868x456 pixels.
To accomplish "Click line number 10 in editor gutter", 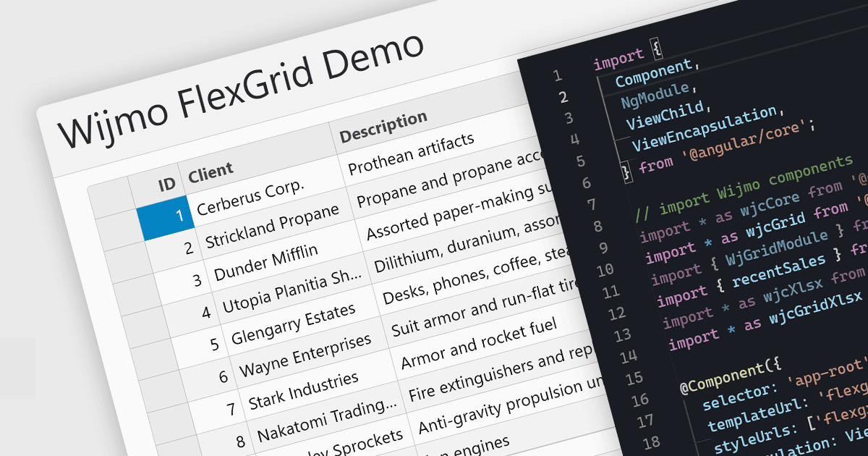I will click(x=605, y=270).
